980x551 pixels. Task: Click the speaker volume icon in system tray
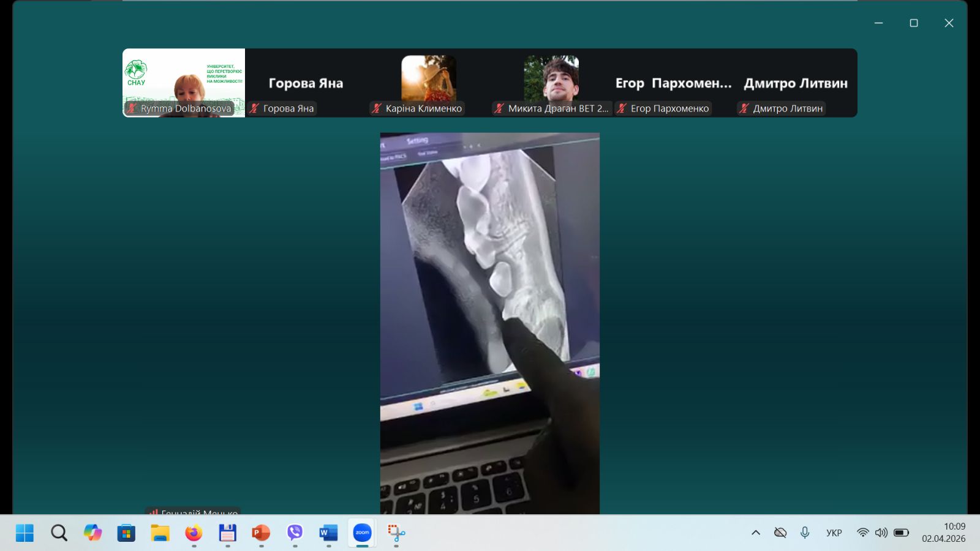point(881,533)
